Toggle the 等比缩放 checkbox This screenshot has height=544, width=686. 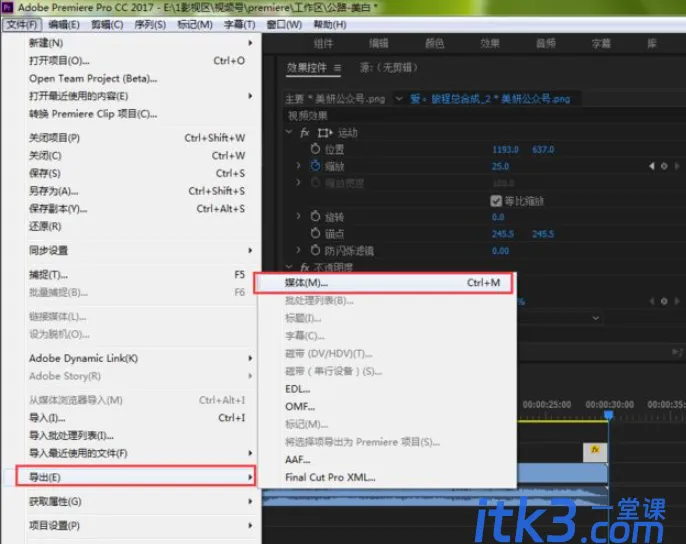(x=496, y=201)
